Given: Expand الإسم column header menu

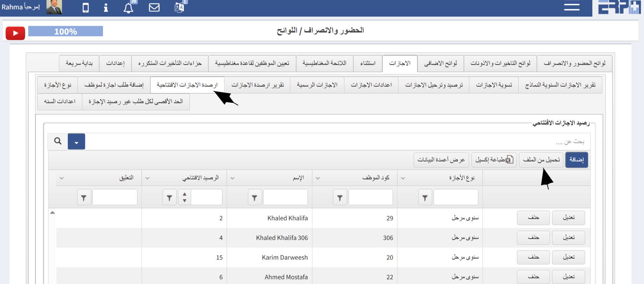Looking at the screenshot, I should coord(232,178).
